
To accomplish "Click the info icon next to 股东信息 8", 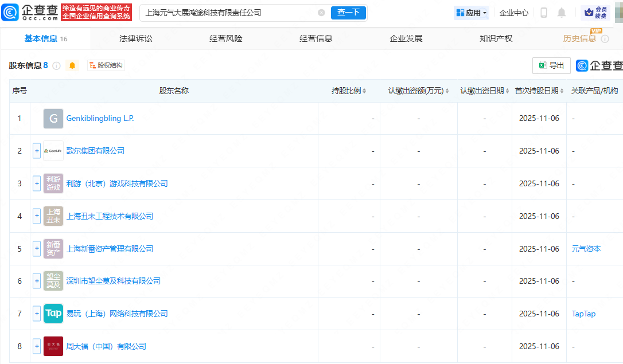I will coord(56,66).
